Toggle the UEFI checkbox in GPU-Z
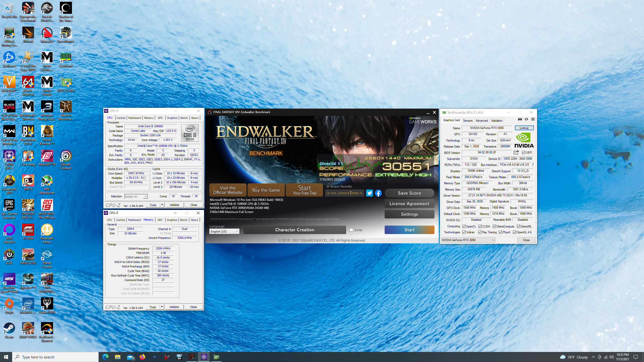 tap(524, 153)
